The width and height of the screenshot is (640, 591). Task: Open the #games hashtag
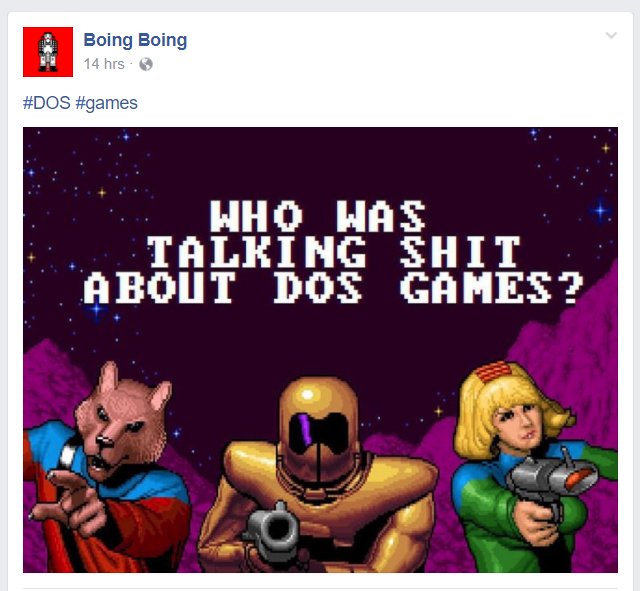point(107,103)
